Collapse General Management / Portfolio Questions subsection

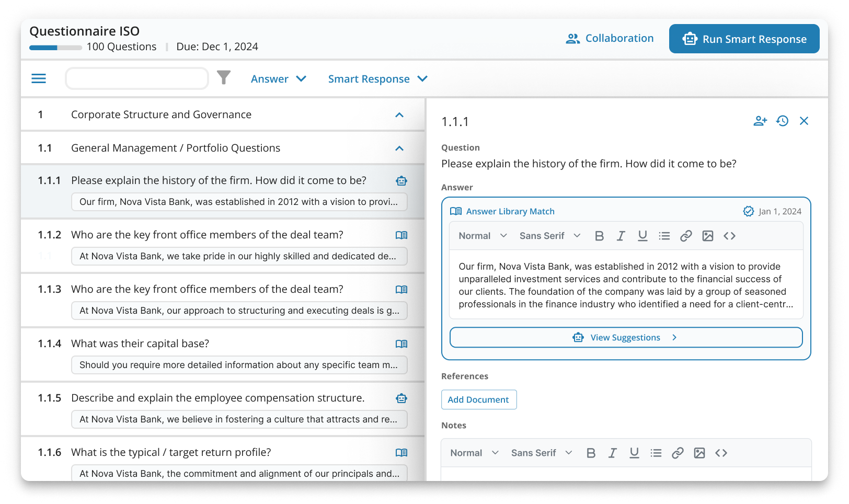click(399, 148)
